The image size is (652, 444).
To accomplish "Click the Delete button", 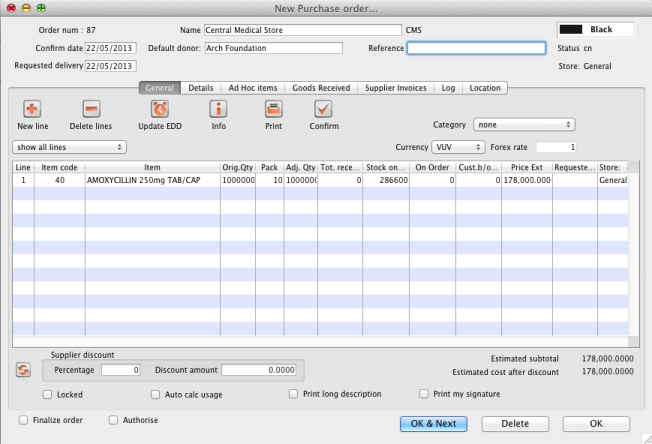I will coord(513,423).
